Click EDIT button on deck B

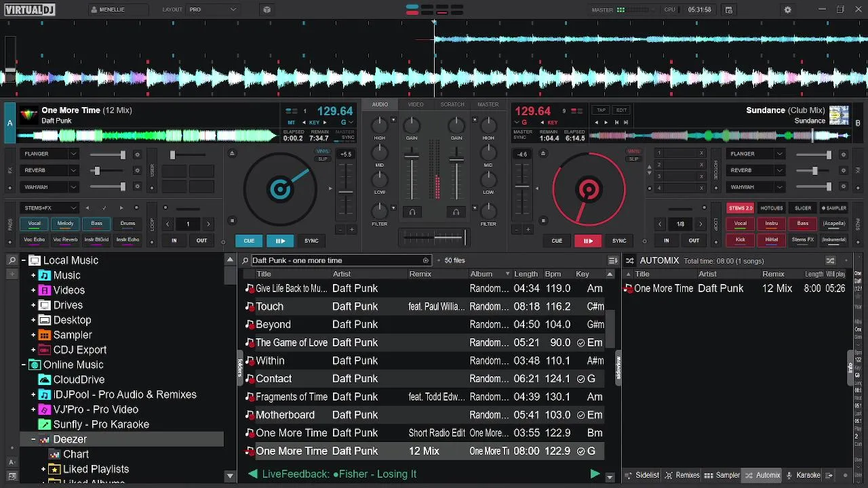tap(621, 110)
